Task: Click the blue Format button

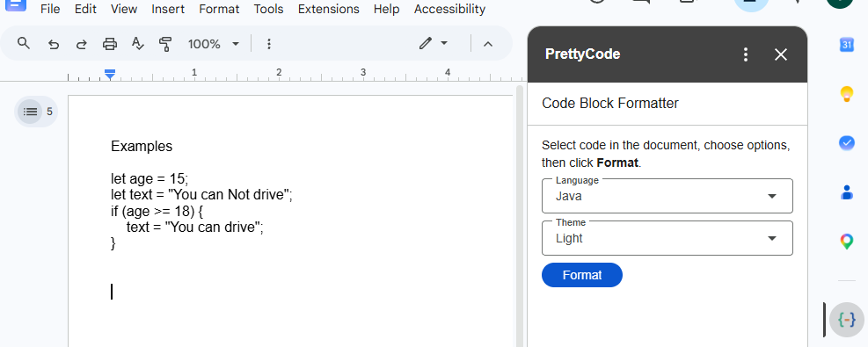Action: (x=582, y=275)
